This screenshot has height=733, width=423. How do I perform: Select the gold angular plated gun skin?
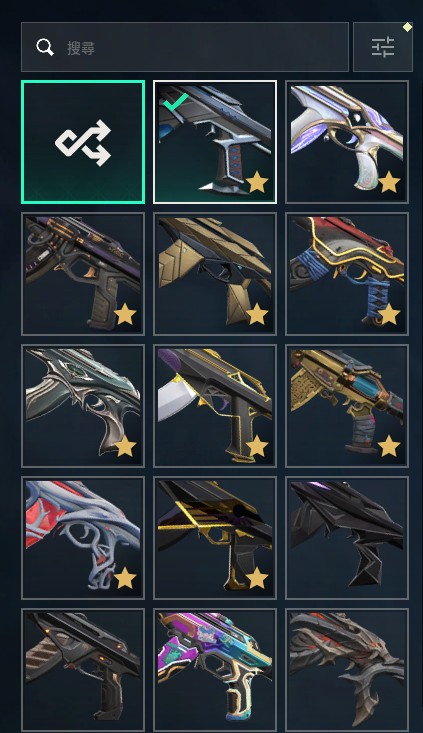215,274
